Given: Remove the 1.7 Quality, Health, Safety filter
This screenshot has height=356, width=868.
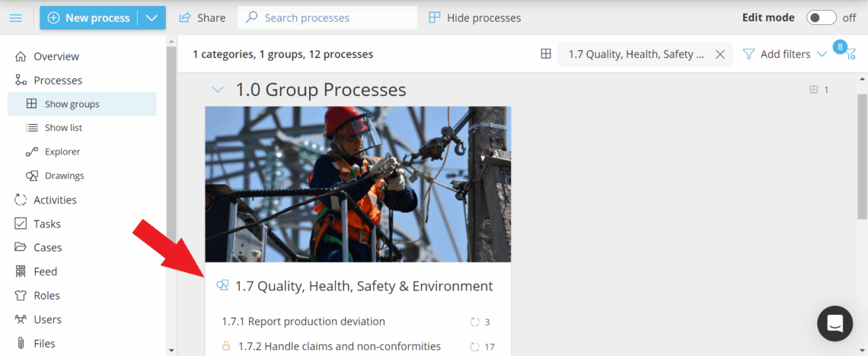Looking at the screenshot, I should point(720,54).
